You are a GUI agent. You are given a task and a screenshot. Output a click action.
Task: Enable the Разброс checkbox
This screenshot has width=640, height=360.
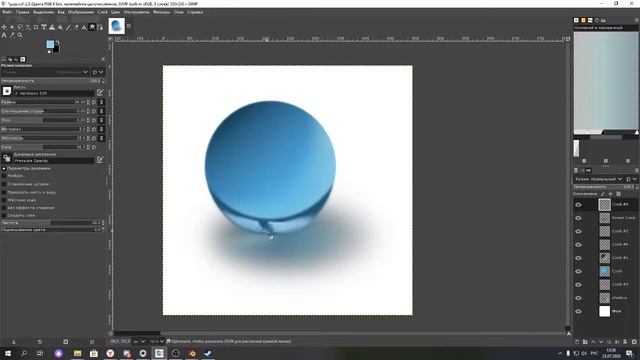pyautogui.click(x=4, y=176)
